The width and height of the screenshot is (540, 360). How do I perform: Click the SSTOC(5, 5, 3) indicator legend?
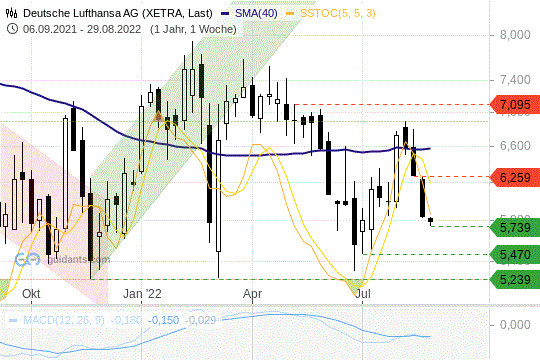point(337,13)
